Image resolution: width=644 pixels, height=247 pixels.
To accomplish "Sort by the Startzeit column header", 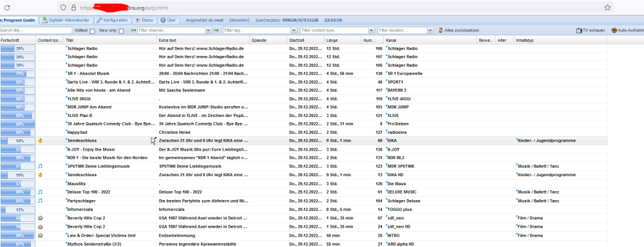I will point(305,41).
